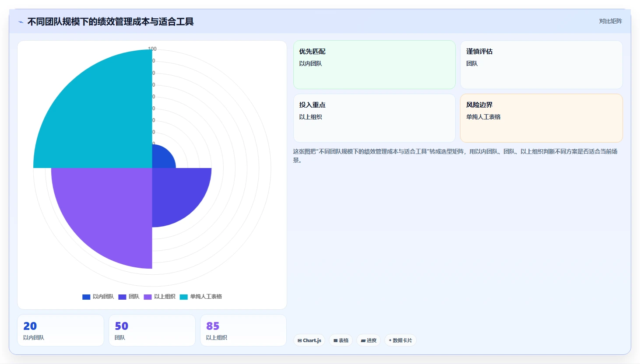Click 单纯人工表格 text in 风险边界 card

(483, 117)
